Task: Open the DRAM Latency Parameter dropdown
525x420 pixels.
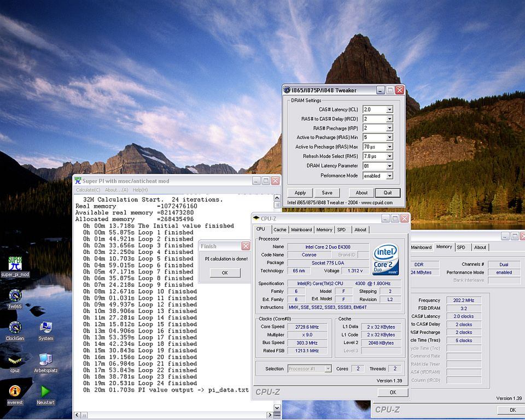Action: (x=389, y=166)
